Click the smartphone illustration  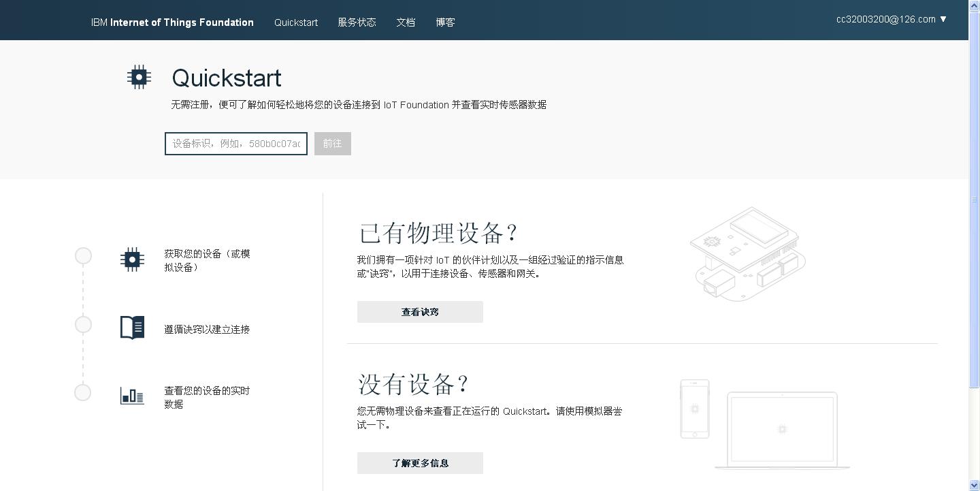pos(694,409)
